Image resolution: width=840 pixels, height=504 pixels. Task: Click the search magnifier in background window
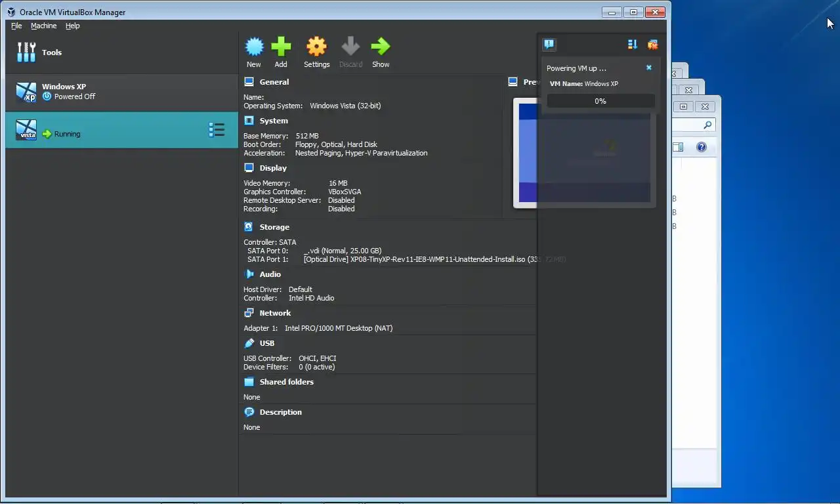point(707,125)
